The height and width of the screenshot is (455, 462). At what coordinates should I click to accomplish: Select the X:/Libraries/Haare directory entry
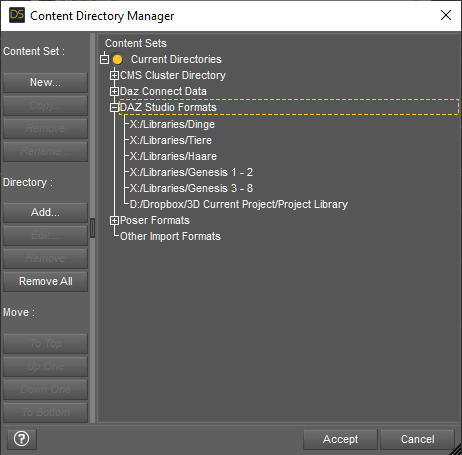(173, 156)
